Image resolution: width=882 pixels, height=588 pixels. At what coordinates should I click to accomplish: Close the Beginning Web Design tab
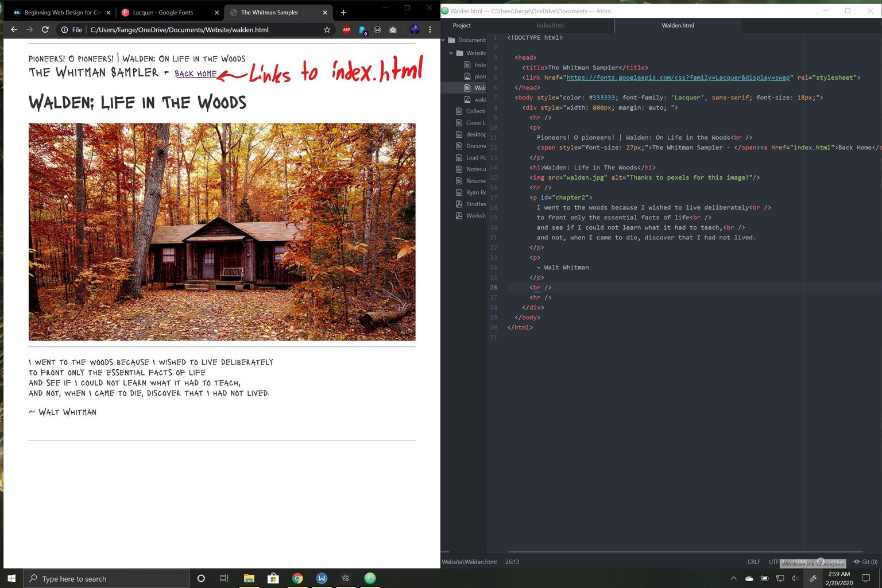(109, 13)
